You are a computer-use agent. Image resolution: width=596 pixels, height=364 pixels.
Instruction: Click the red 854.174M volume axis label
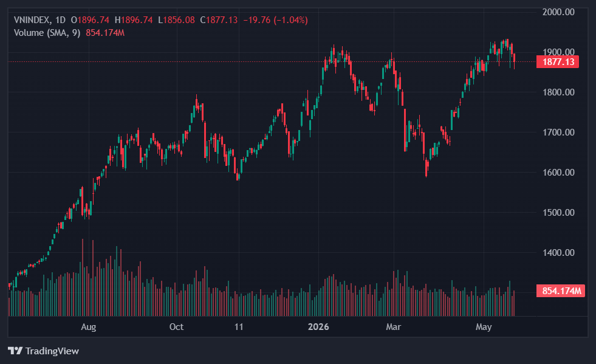click(561, 291)
